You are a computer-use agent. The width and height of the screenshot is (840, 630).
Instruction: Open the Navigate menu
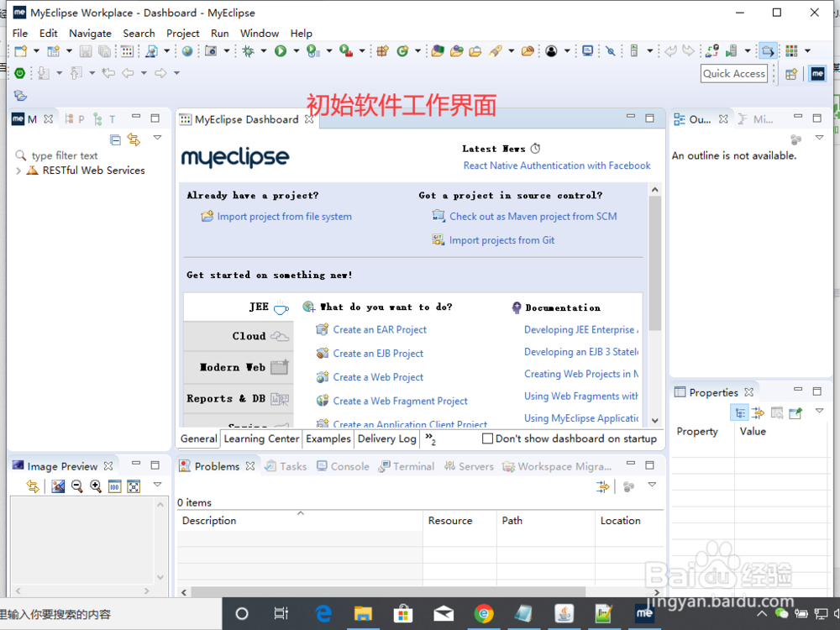(90, 34)
